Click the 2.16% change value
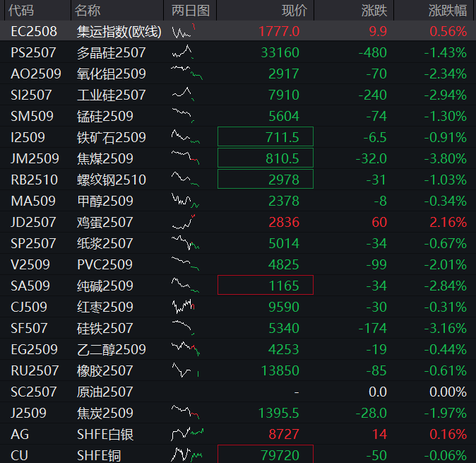 tap(448, 222)
